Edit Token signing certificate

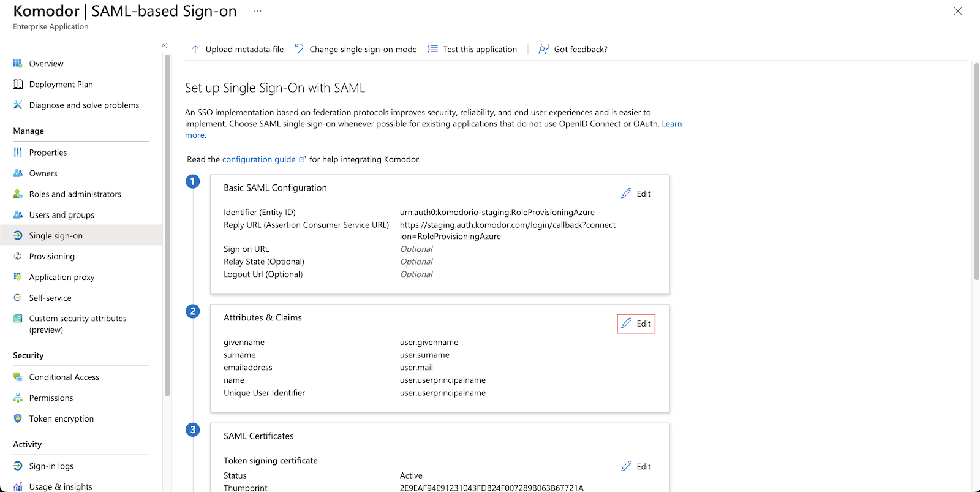point(636,466)
